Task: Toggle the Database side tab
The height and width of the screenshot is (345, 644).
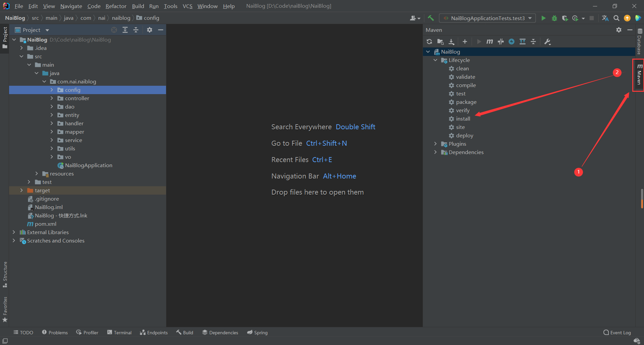Action: [640, 41]
